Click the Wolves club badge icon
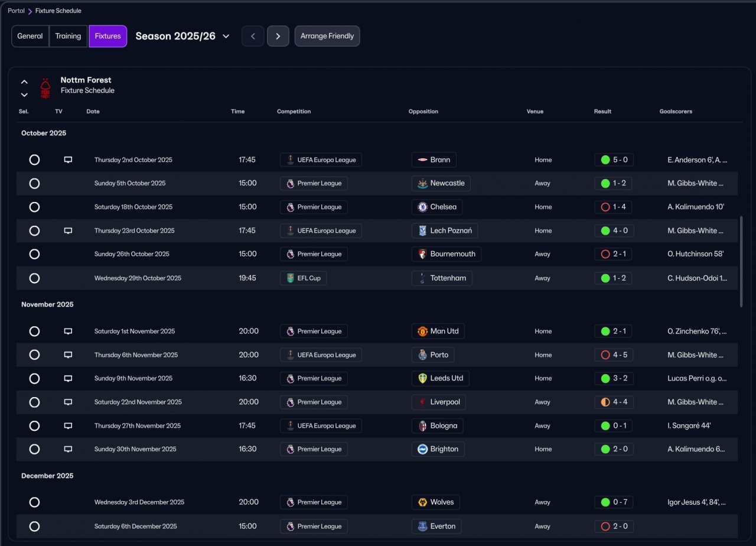 [422, 502]
